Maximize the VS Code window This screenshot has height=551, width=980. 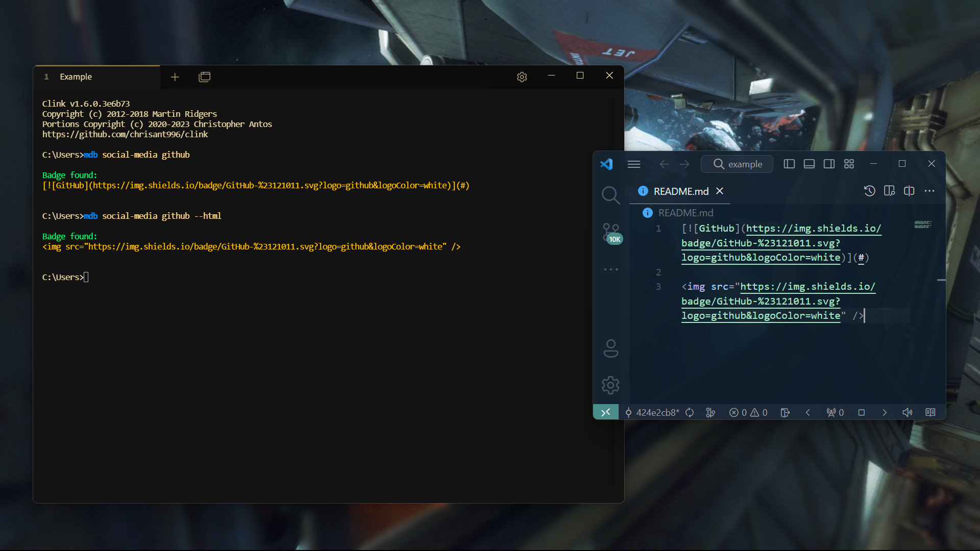[902, 164]
